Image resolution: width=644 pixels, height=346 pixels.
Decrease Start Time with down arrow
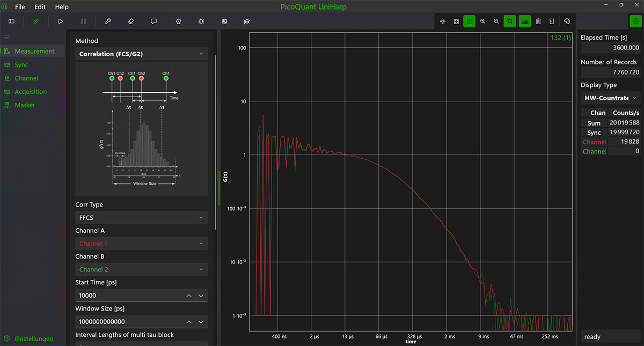tap(201, 296)
